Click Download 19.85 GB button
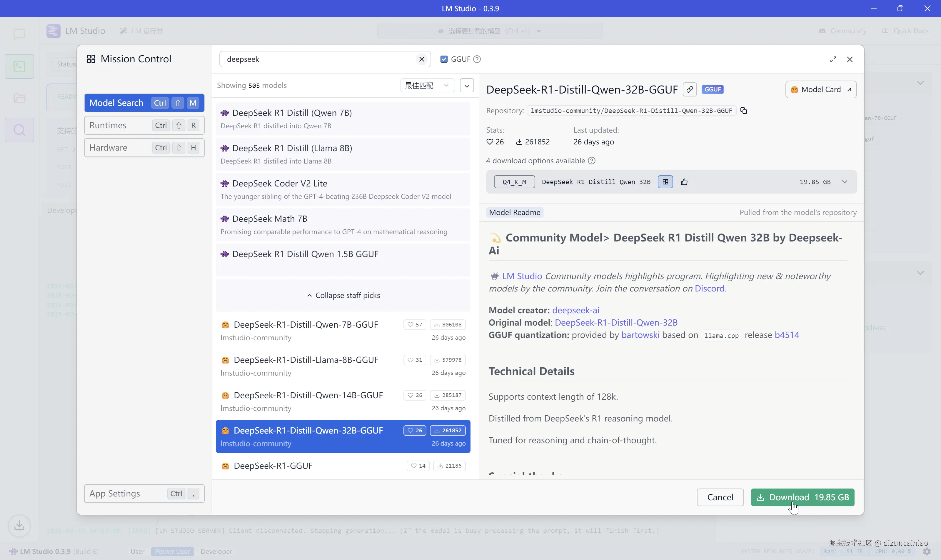The height and width of the screenshot is (560, 941). [802, 497]
